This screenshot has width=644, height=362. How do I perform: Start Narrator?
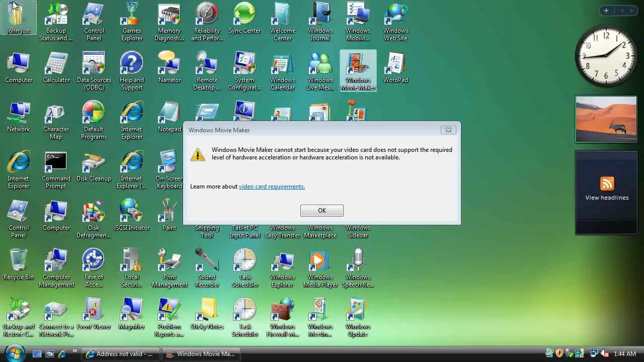[x=170, y=67]
